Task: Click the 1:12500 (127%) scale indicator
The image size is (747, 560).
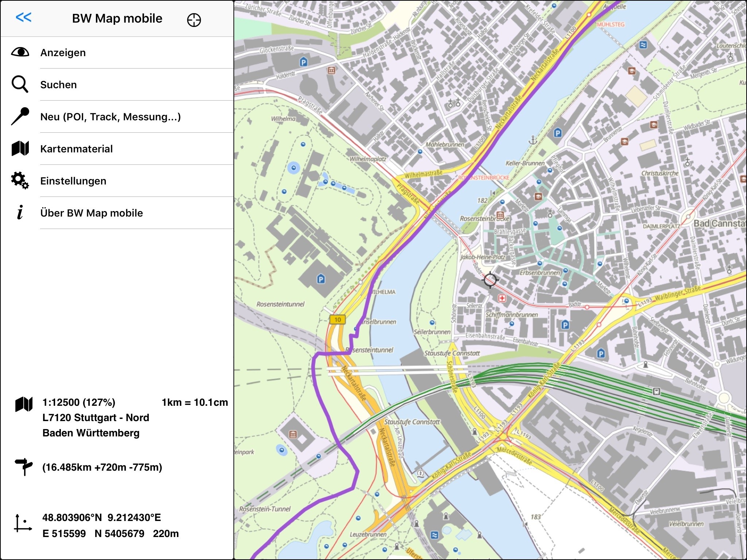Action: [79, 402]
